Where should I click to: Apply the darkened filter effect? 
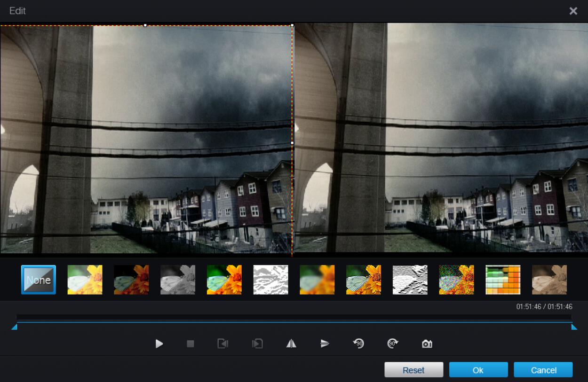131,280
